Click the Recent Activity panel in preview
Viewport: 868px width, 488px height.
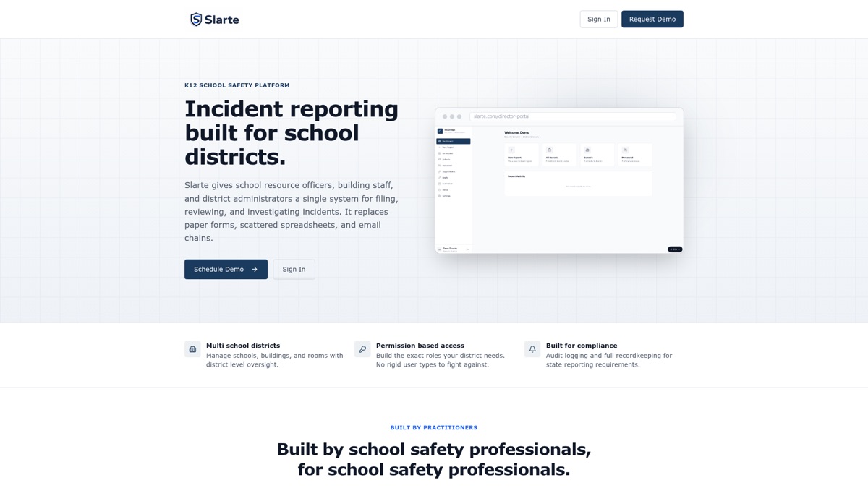pos(578,184)
